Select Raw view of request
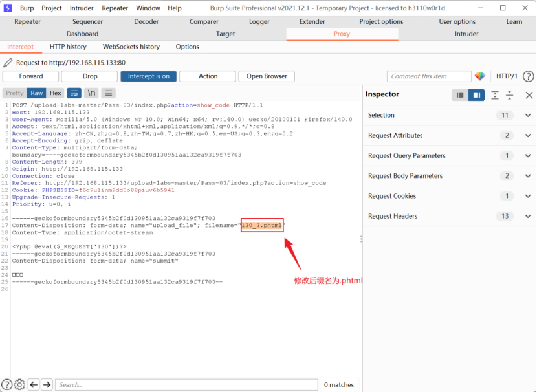The height and width of the screenshot is (392, 537). [x=36, y=93]
